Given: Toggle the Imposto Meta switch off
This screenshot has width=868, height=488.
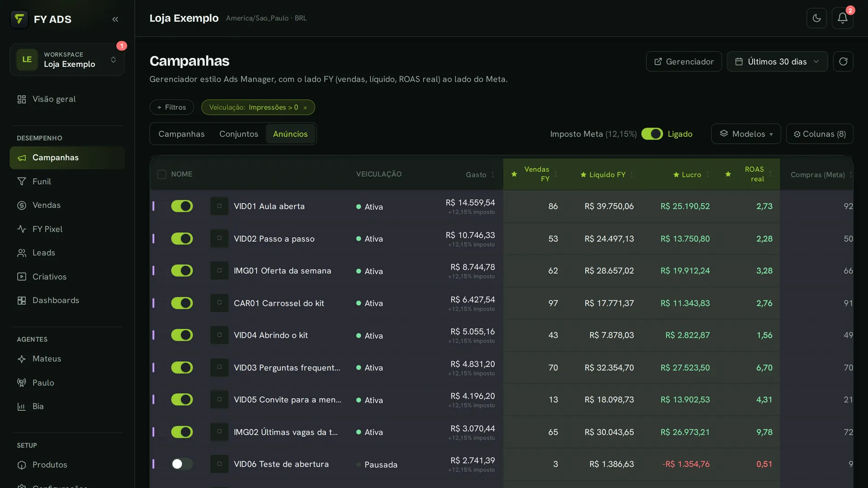Looking at the screenshot, I should click(652, 134).
